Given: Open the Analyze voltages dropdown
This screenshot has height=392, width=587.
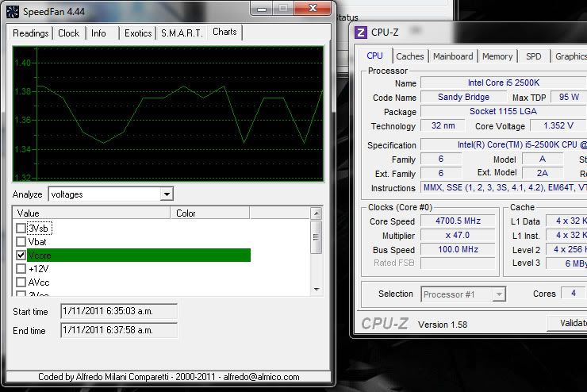Looking at the screenshot, I should pyautogui.click(x=167, y=194).
